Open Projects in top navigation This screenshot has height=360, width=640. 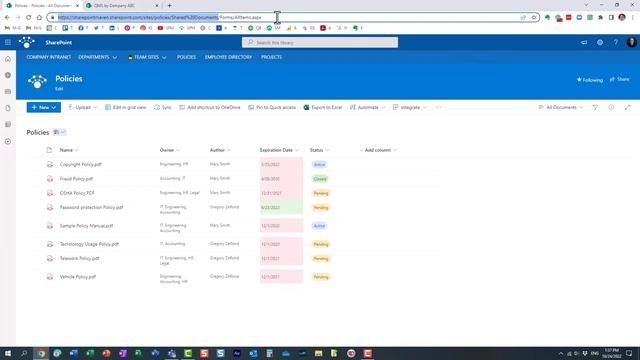coord(271,57)
